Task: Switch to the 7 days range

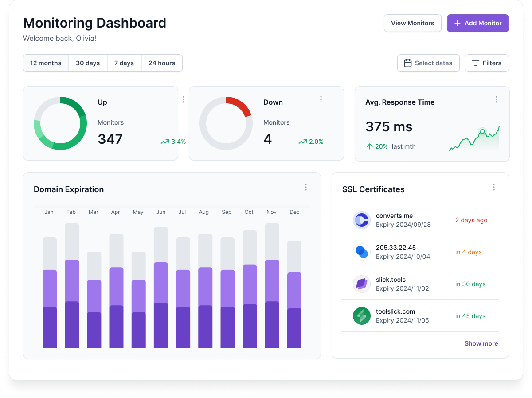Action: (124, 63)
